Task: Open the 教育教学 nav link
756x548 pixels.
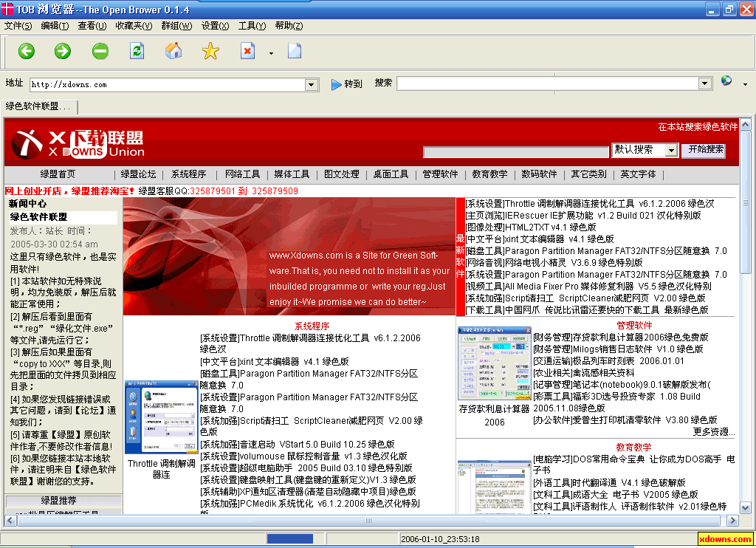Action: (490, 174)
